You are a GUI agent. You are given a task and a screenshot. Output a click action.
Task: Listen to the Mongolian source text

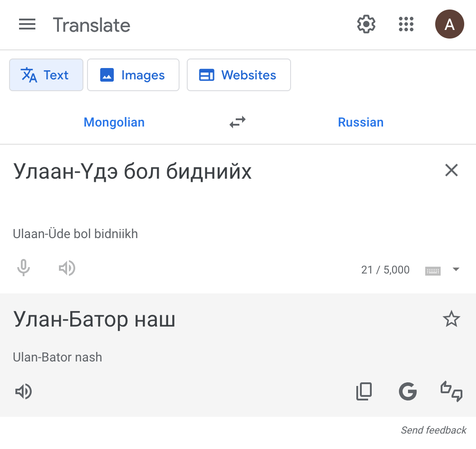(x=67, y=268)
